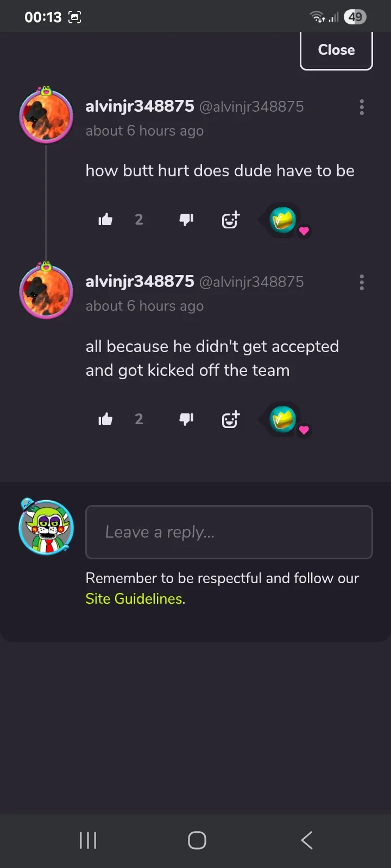Open more options for first comment
The image size is (391, 868).
point(362,107)
